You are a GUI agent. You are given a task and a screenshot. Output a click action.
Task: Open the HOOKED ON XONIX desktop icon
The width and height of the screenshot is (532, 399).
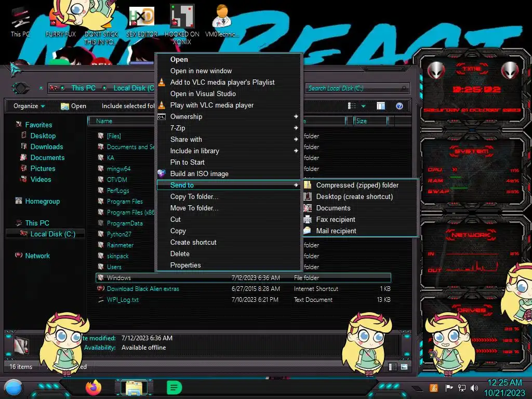tap(182, 24)
